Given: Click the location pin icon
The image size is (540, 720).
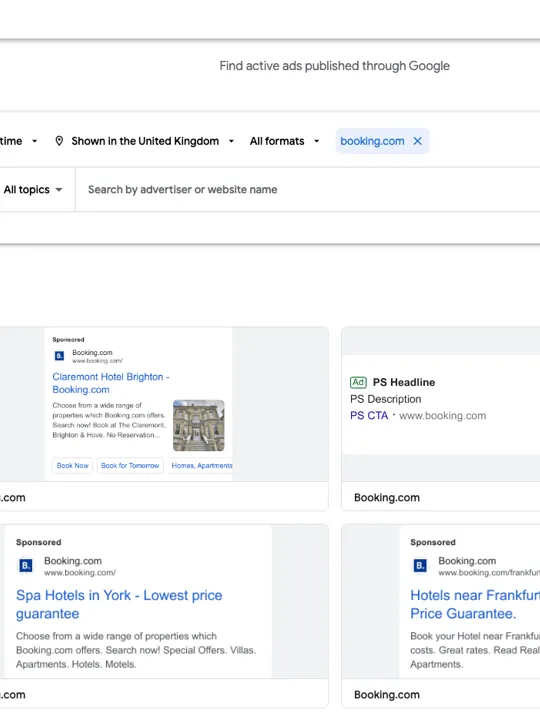Looking at the screenshot, I should click(59, 141).
